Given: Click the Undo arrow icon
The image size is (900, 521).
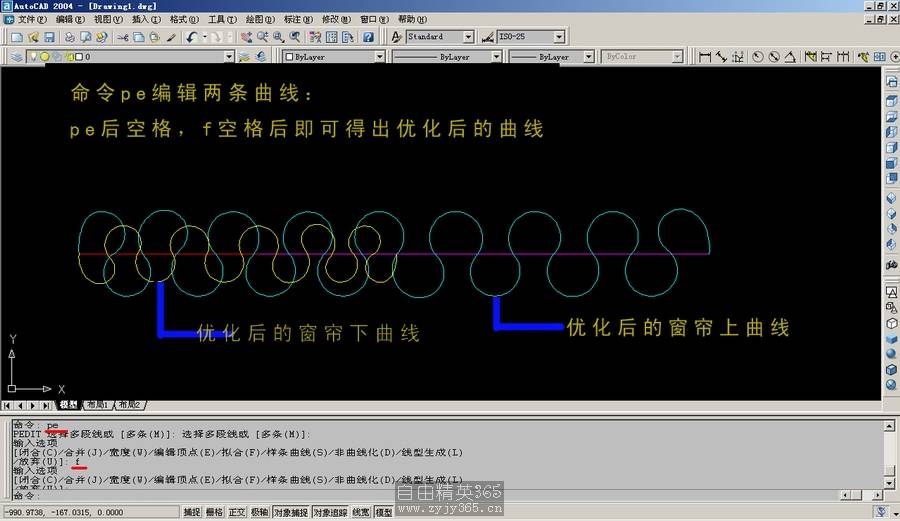Looking at the screenshot, I should click(x=191, y=37).
